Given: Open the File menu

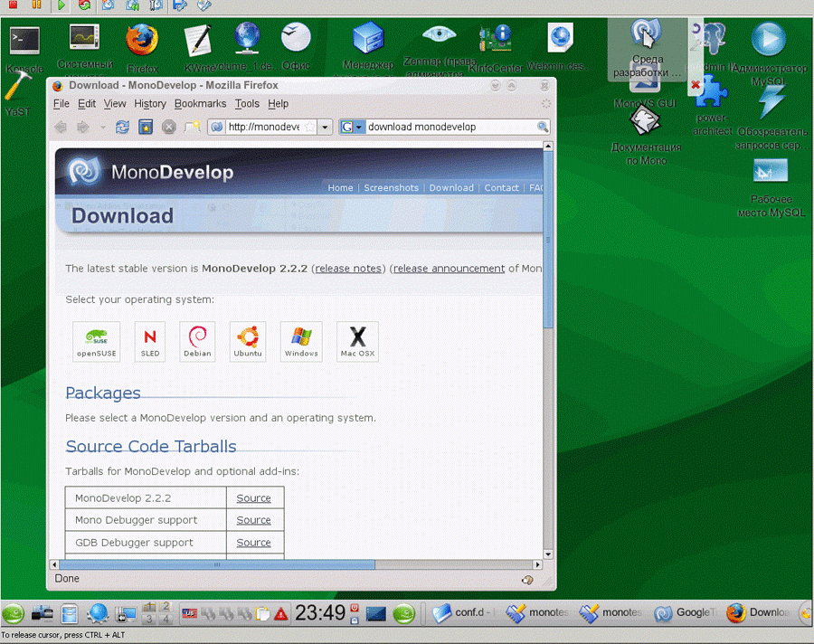Looking at the screenshot, I should point(62,103).
